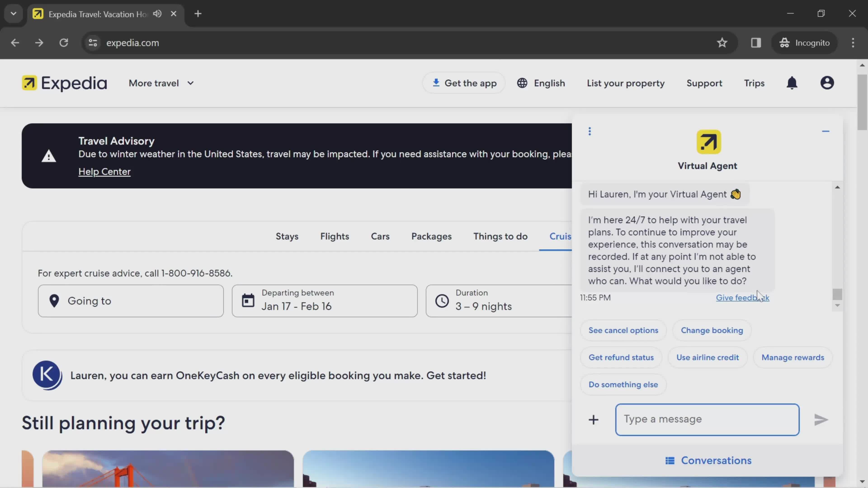The image size is (868, 488).
Task: Select Change booking chip
Action: point(712,330)
